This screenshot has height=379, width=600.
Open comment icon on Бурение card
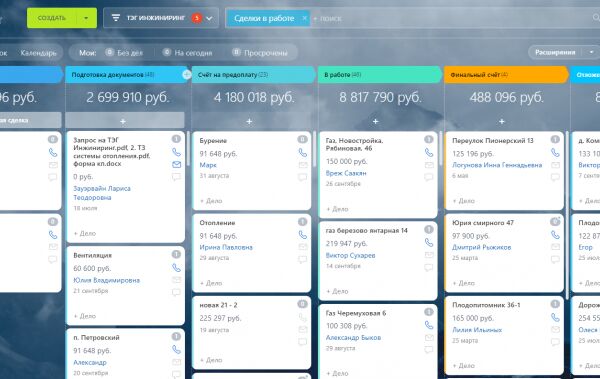click(303, 177)
